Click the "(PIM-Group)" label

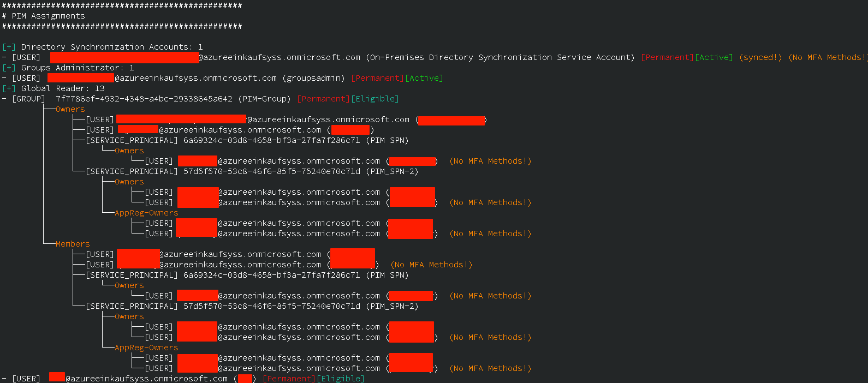(x=264, y=99)
